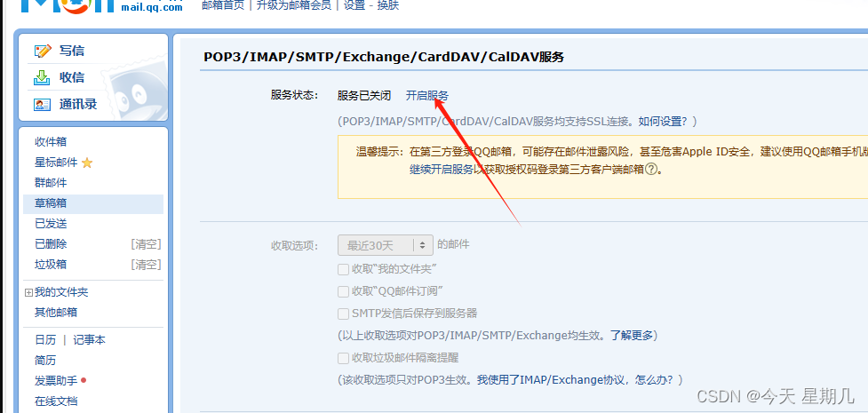
Task: Click the 收取选项 label
Action: (294, 245)
